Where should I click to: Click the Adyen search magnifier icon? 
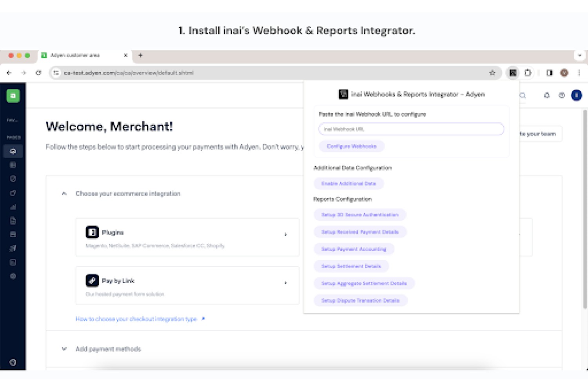coord(523,95)
